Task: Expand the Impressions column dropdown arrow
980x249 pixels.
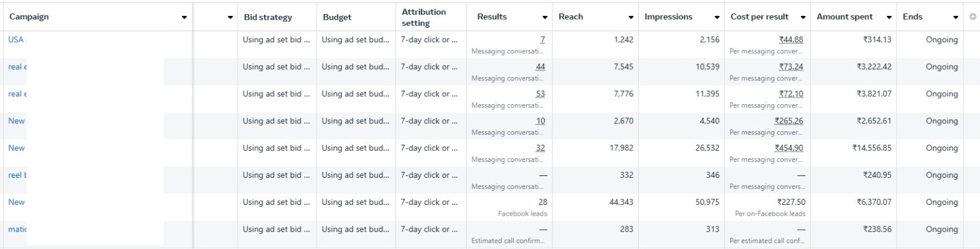Action: [x=717, y=17]
